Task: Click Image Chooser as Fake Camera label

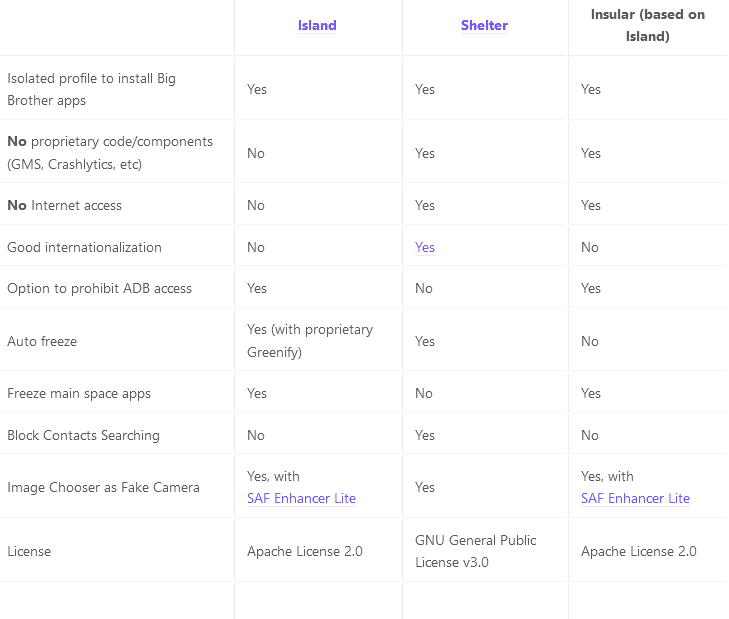Action: tap(103, 487)
